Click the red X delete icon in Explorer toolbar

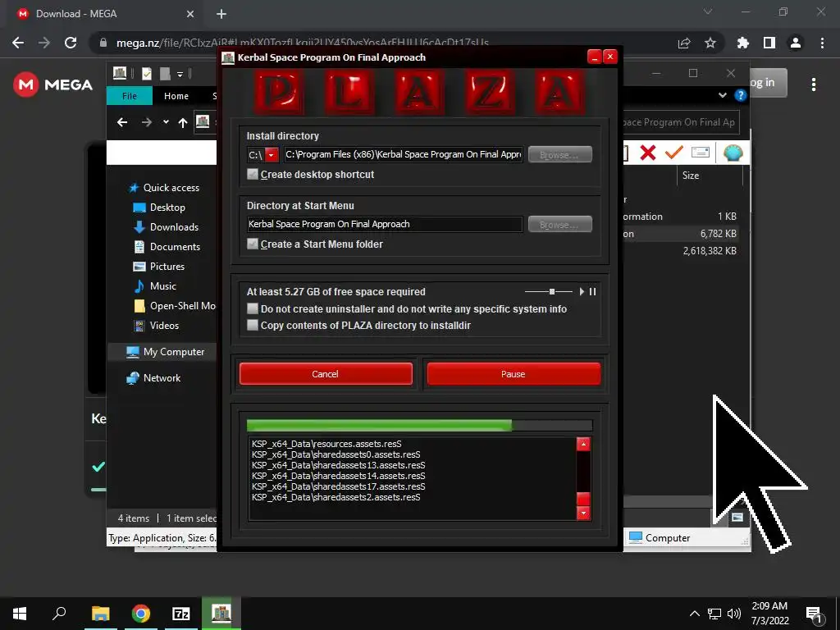tap(648, 153)
